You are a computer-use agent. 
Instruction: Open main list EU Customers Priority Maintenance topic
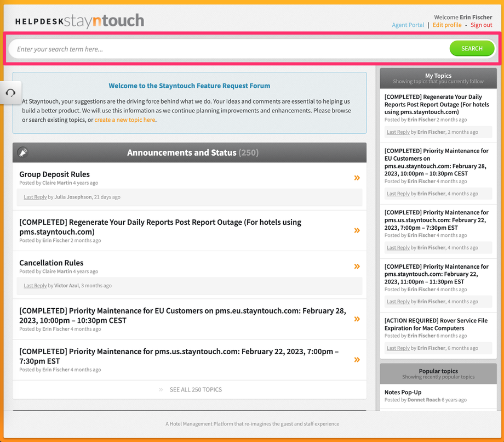pyautogui.click(x=182, y=315)
